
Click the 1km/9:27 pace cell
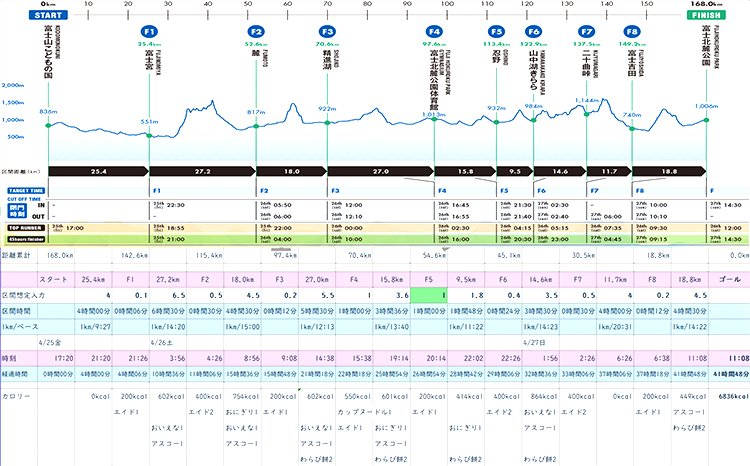click(x=94, y=327)
